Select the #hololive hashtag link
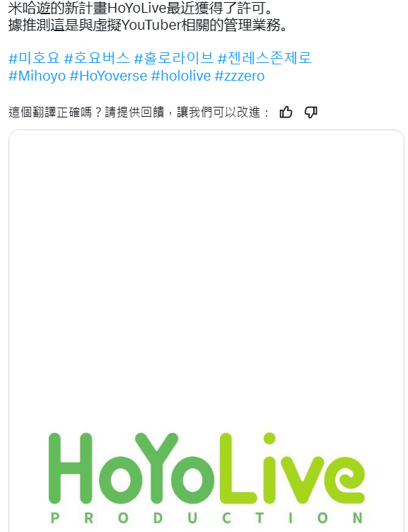 pyautogui.click(x=181, y=76)
